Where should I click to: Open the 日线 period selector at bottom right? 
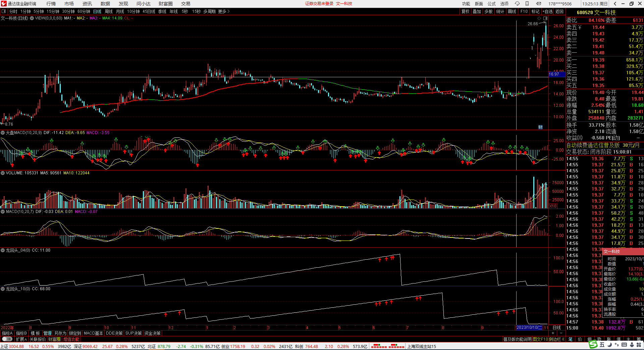(557, 327)
